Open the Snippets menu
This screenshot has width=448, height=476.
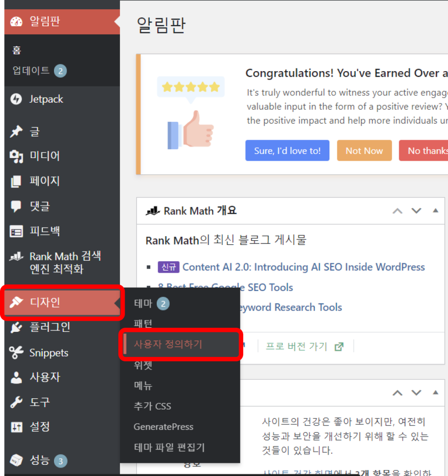point(62,352)
